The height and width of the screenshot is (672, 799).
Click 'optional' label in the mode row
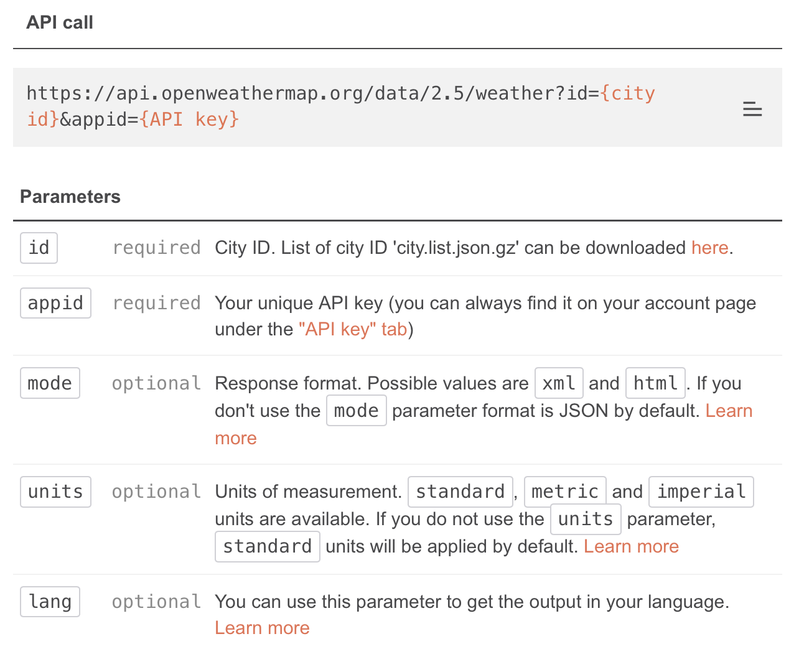(x=156, y=383)
